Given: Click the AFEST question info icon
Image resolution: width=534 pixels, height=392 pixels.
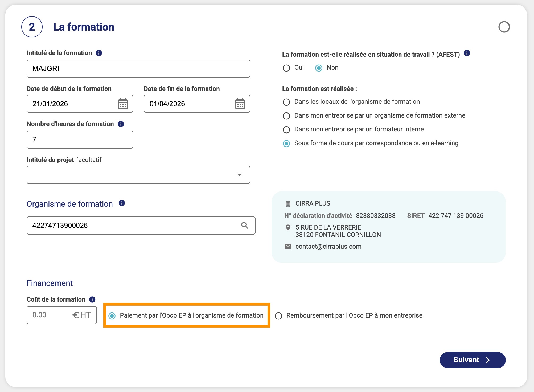Looking at the screenshot, I should (467, 53).
